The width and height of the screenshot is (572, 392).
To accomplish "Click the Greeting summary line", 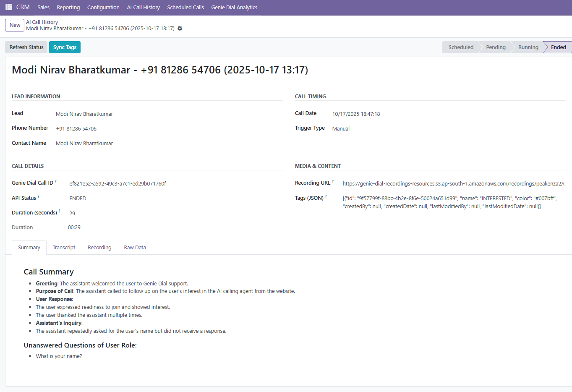I will (112, 284).
